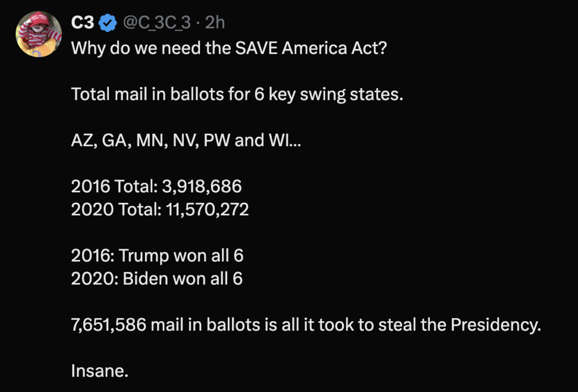
Task: Click the display name C3
Action: 82,23
